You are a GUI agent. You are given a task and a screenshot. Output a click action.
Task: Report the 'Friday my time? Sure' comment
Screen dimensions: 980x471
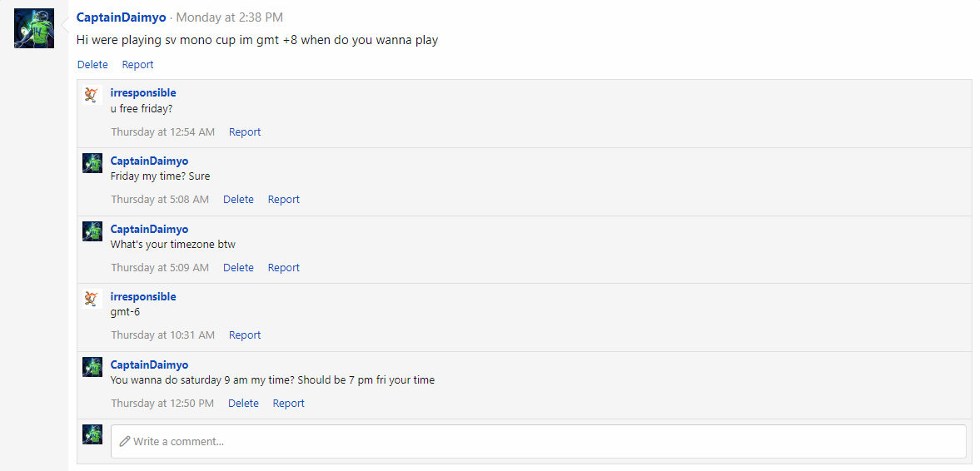(283, 199)
